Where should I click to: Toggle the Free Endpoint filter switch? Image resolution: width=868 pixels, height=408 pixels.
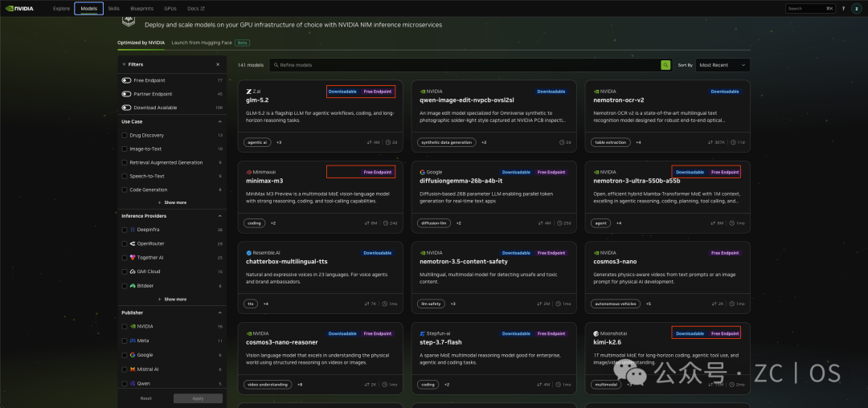(x=126, y=80)
